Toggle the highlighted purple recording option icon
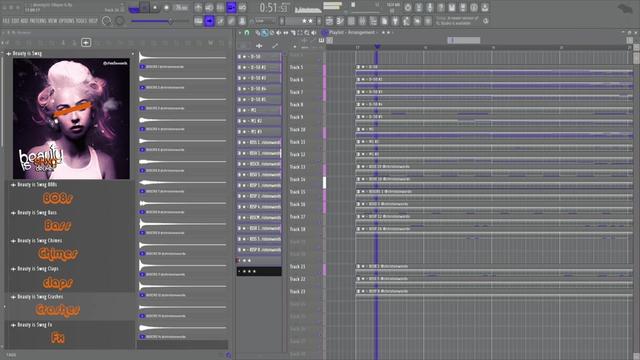The width and height of the screenshot is (640, 360). click(x=231, y=7)
